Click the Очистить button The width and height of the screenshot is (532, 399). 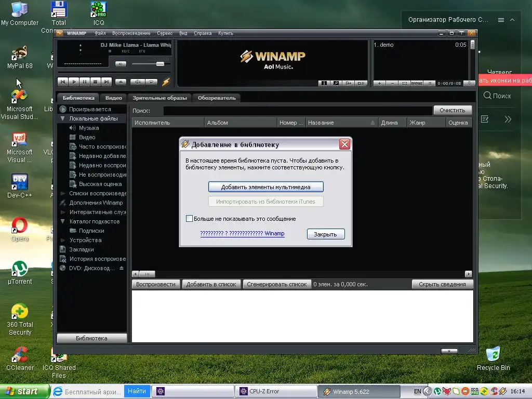453,110
